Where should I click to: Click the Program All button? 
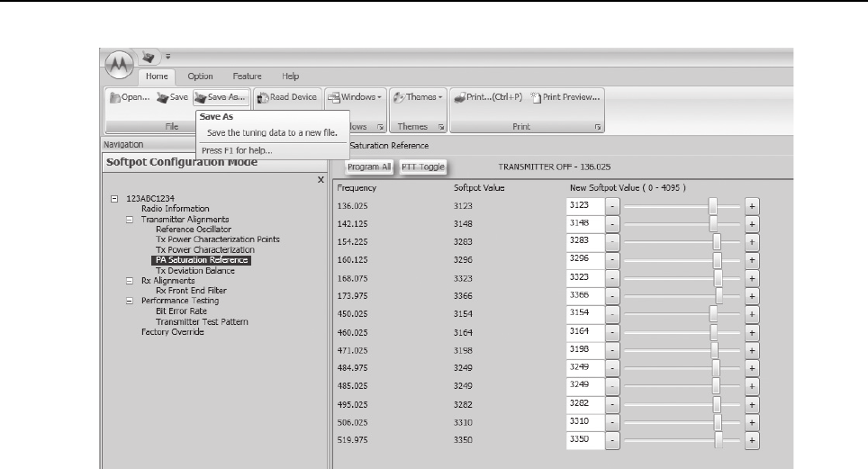368,167
